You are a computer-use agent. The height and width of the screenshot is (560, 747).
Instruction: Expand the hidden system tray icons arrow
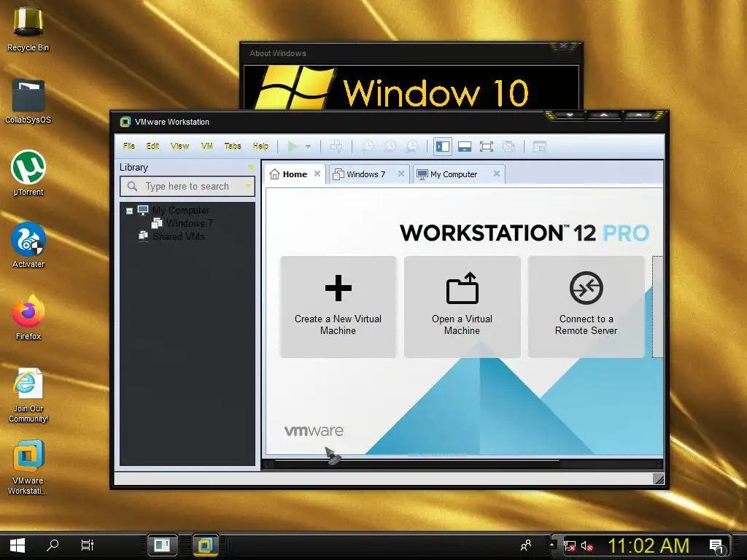click(x=551, y=544)
